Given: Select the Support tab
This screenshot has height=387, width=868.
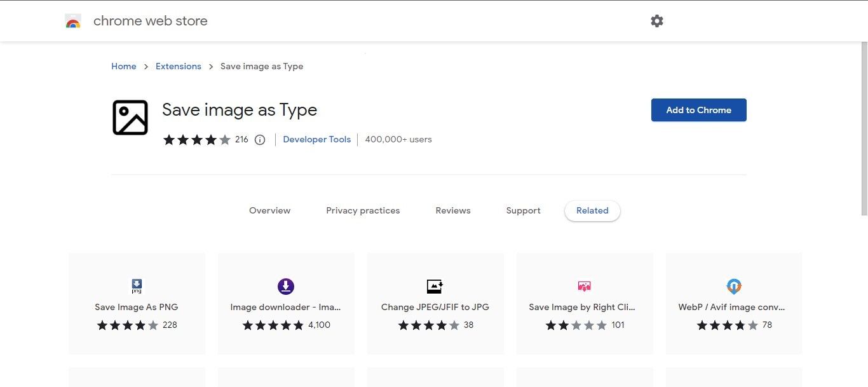Looking at the screenshot, I should [x=523, y=210].
